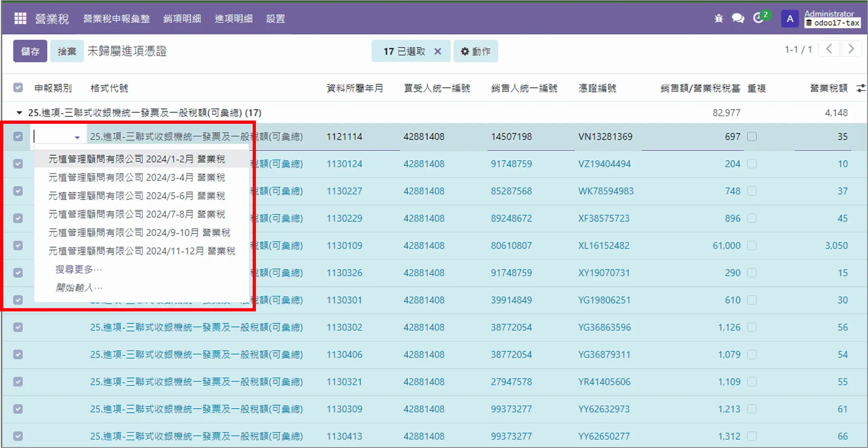Uncheck row with voucher XL16152482

(18, 245)
